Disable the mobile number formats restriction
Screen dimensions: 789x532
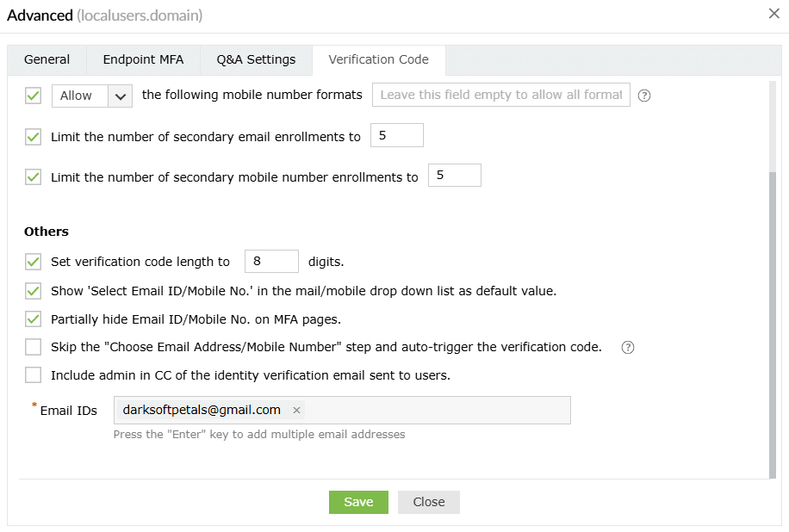[33, 96]
